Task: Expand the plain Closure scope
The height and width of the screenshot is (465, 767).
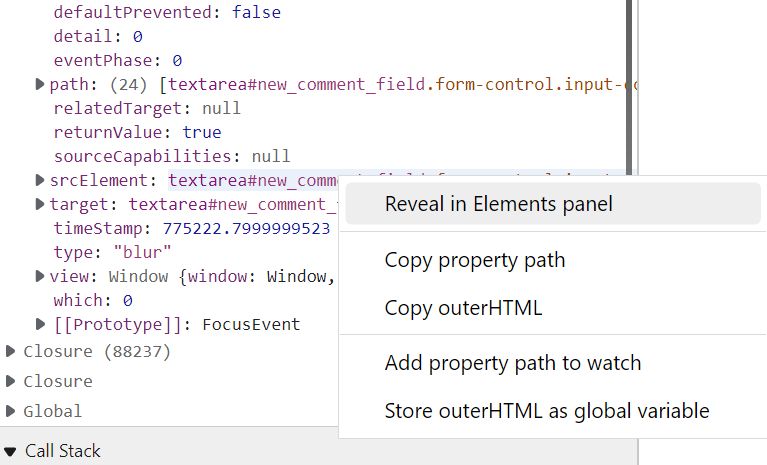Action: point(10,381)
